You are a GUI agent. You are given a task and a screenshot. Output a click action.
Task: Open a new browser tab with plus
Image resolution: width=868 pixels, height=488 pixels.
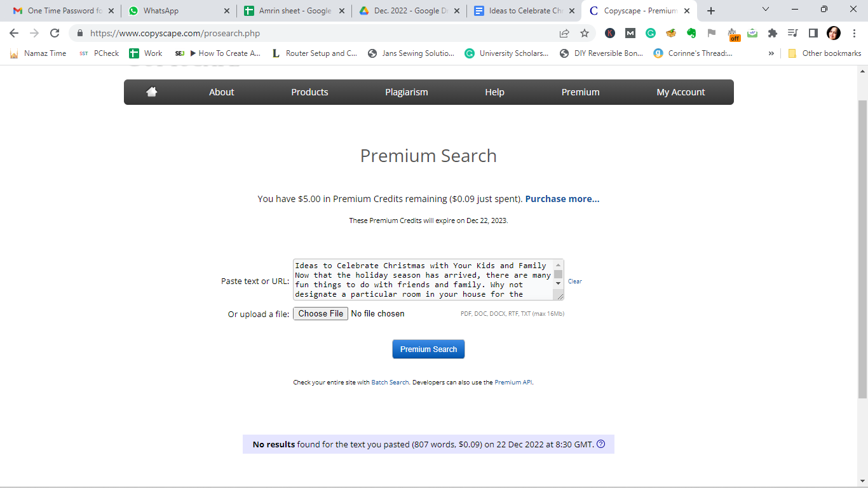click(711, 11)
